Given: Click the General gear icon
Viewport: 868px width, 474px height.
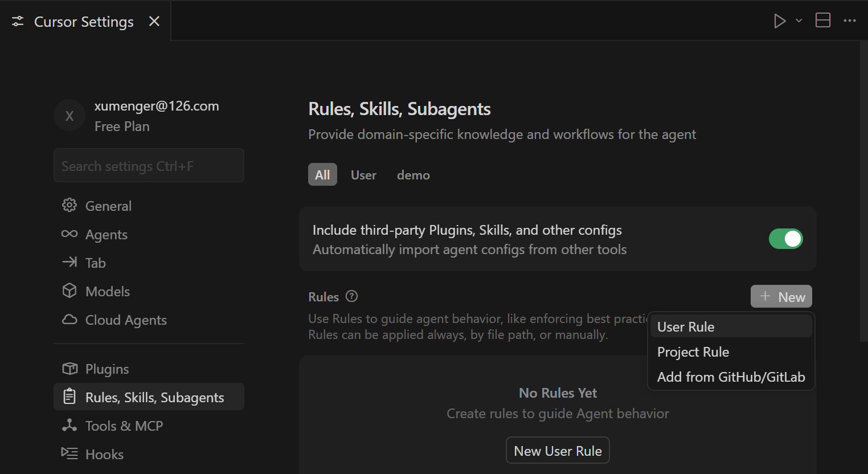Looking at the screenshot, I should click(69, 205).
